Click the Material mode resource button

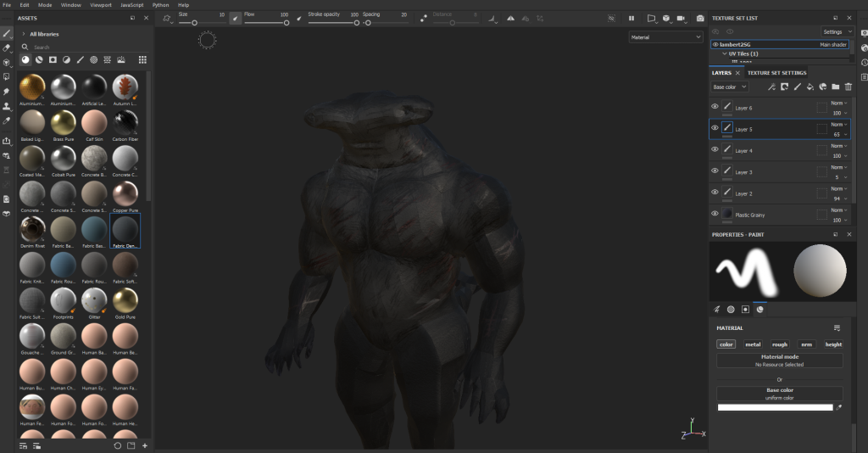click(x=779, y=361)
